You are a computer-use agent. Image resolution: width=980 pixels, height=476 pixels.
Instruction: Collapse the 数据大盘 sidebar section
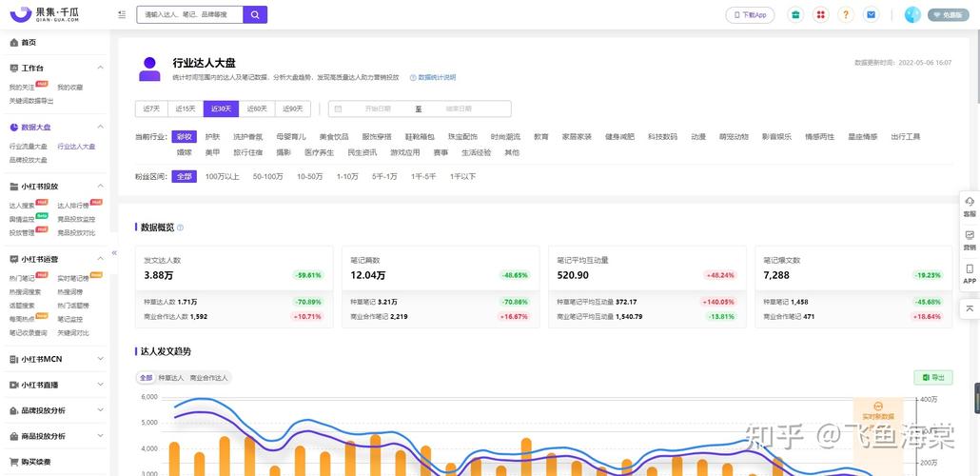101,127
